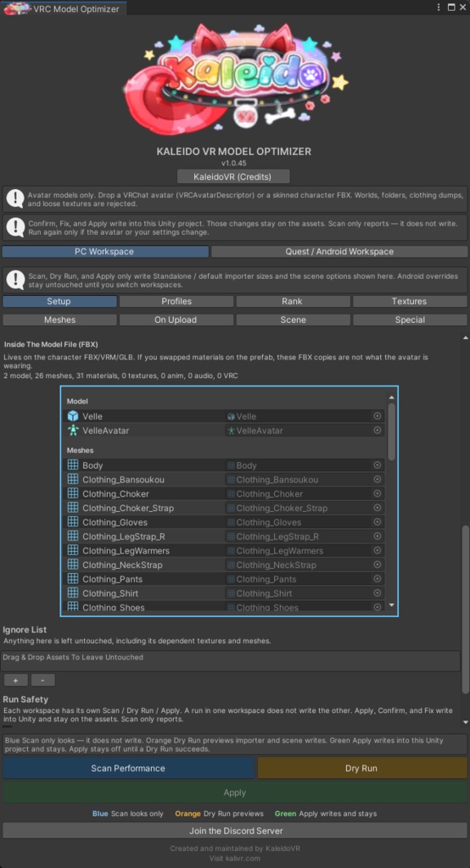The width and height of the screenshot is (470, 868).
Task: Open the Textures tab
Action: point(410,302)
